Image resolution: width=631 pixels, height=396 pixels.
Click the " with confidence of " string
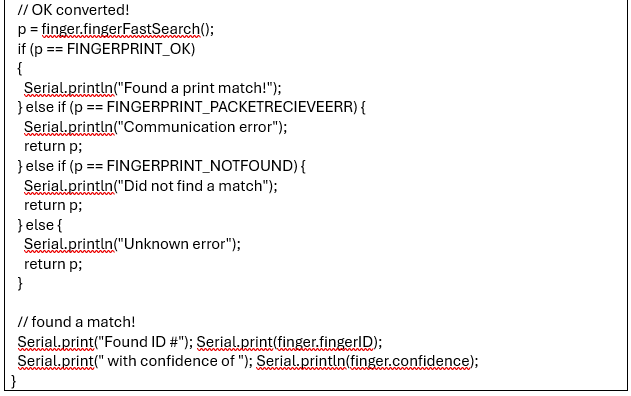pos(171,361)
